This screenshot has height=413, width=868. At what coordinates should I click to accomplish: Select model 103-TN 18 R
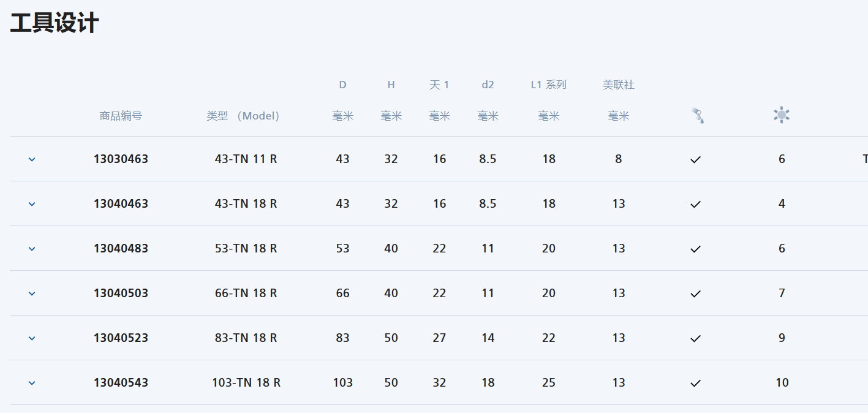[x=246, y=382]
